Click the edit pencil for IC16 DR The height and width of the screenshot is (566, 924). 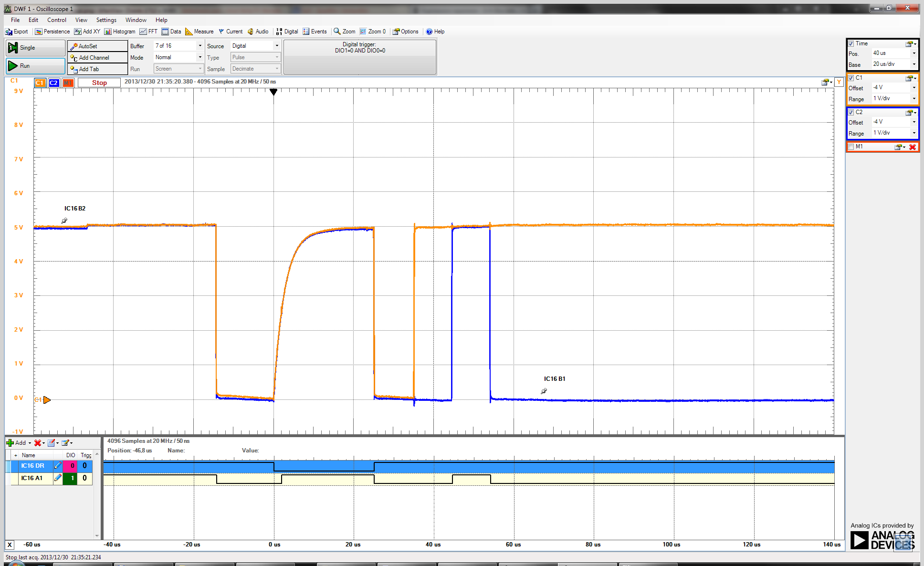click(x=58, y=465)
